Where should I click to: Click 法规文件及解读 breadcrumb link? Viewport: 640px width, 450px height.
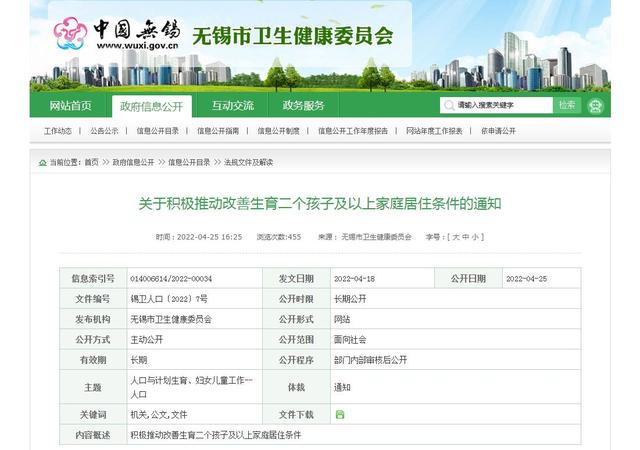tap(247, 162)
